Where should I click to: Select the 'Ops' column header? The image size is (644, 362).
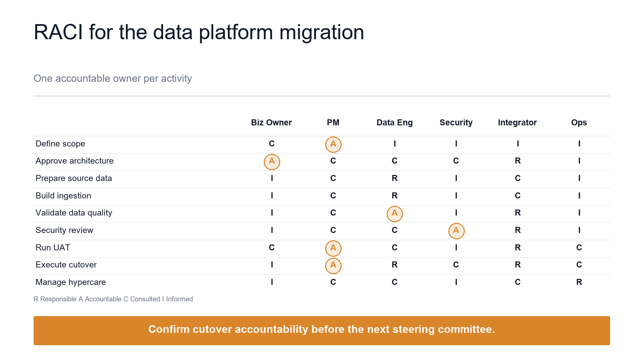tap(579, 123)
